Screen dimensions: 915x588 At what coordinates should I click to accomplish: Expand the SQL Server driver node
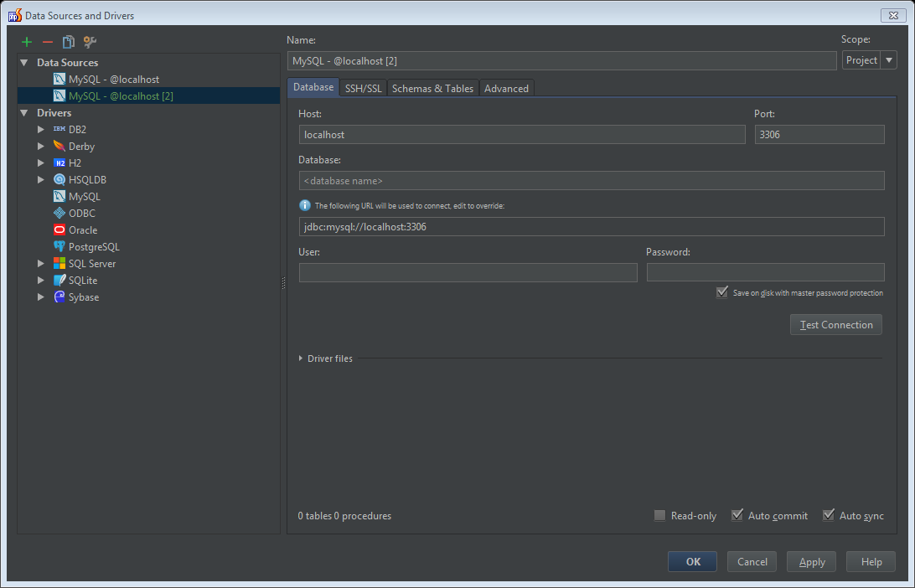tap(41, 264)
